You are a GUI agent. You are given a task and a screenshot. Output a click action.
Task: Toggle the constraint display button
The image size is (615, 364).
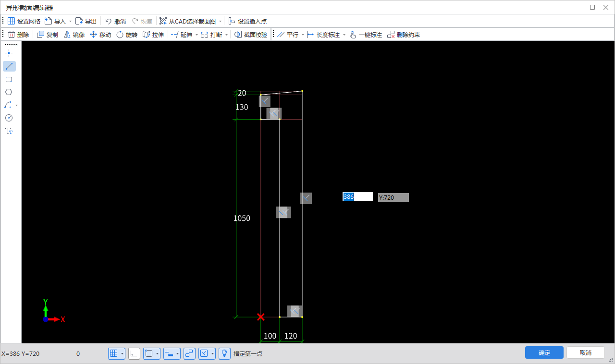coord(204,353)
